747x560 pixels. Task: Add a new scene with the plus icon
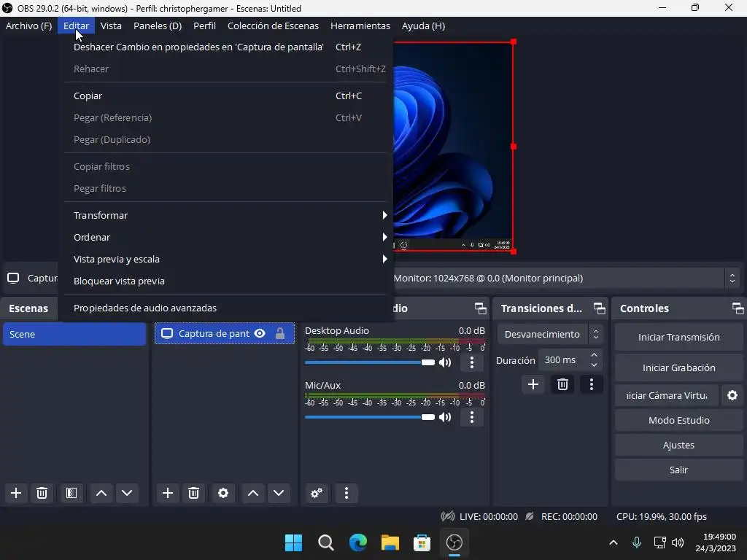pyautogui.click(x=16, y=493)
